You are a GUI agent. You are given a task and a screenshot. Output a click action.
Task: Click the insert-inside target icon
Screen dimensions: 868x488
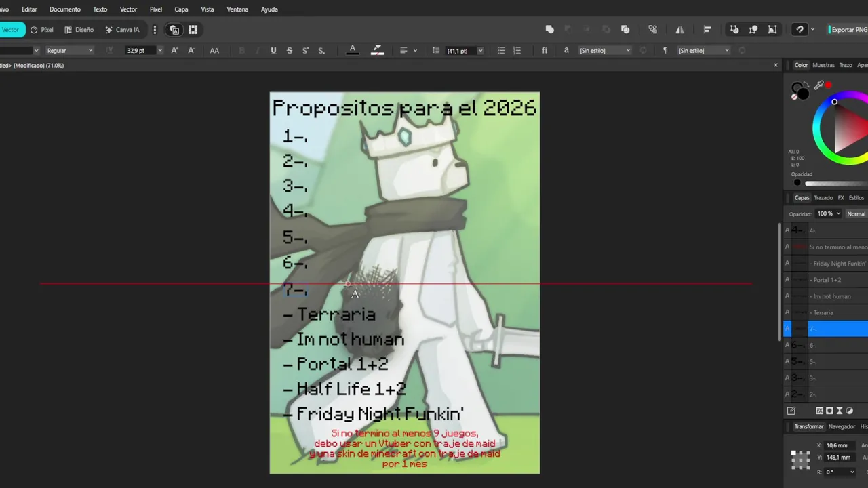click(x=772, y=30)
